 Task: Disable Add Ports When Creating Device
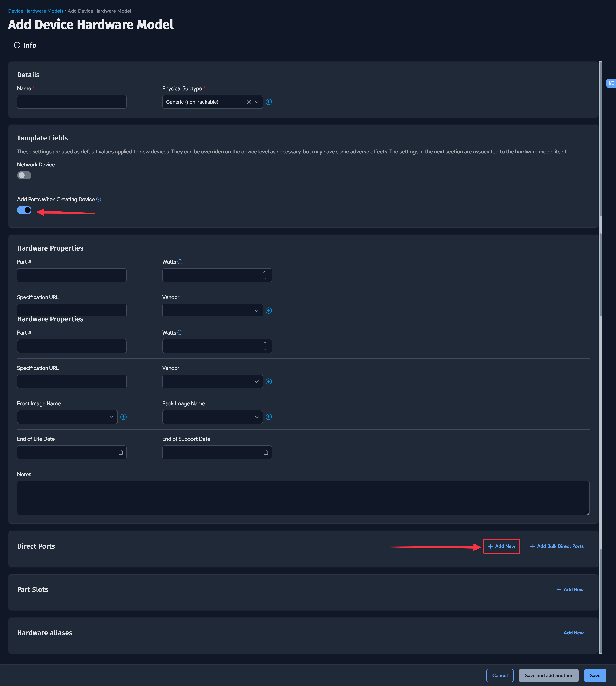pyautogui.click(x=24, y=210)
